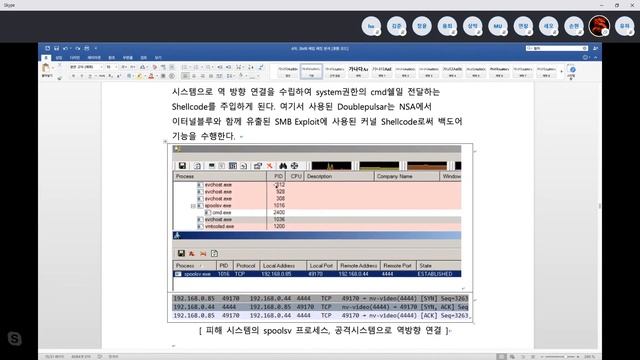This screenshot has height=360, width=640.
Task: Select the Format Painter brush under Cut
Action: [x=60, y=78]
